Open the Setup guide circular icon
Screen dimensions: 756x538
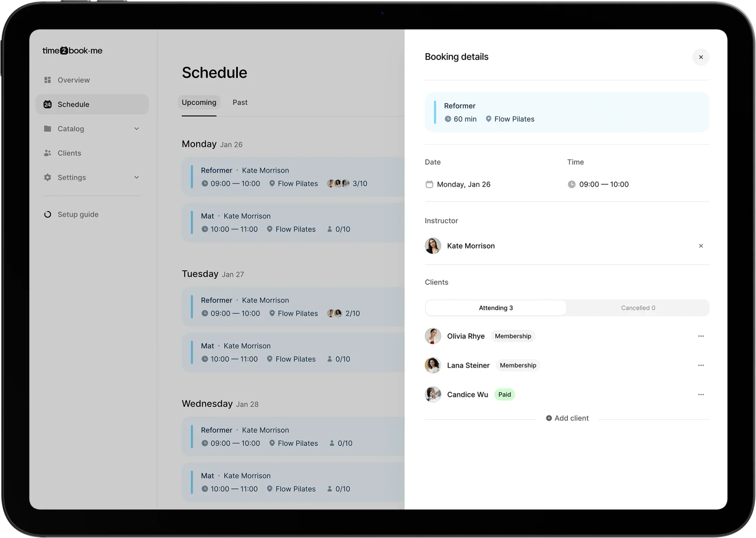(x=47, y=214)
